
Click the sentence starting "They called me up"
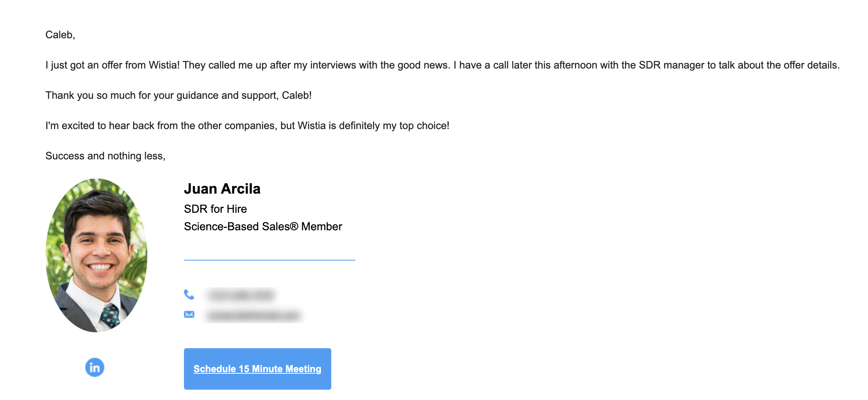point(317,65)
